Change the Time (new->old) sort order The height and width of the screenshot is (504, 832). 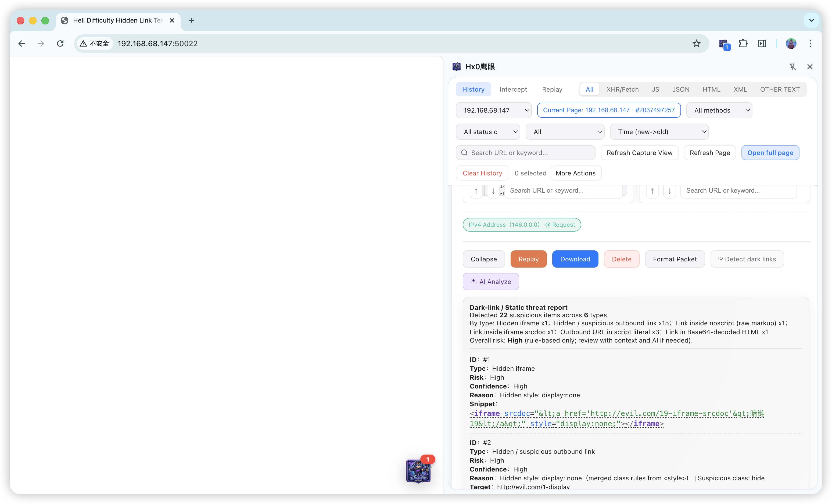point(659,132)
